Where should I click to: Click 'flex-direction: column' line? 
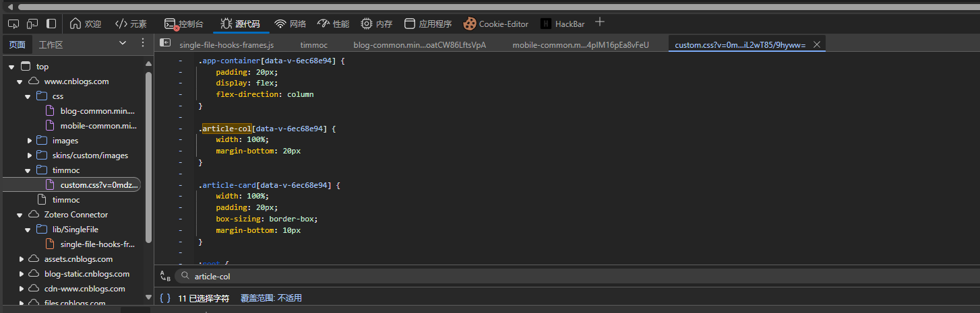coord(265,94)
